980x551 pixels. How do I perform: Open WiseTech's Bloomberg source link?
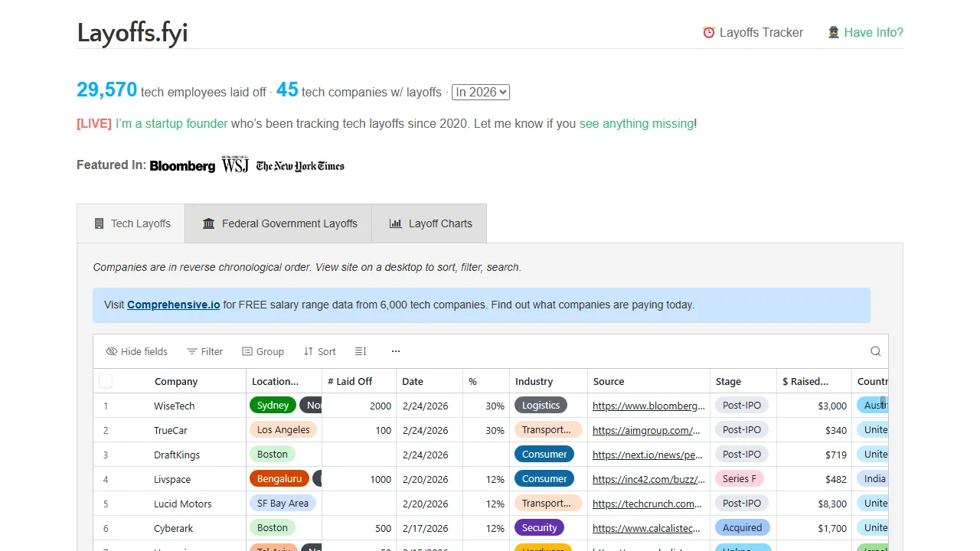click(x=648, y=406)
